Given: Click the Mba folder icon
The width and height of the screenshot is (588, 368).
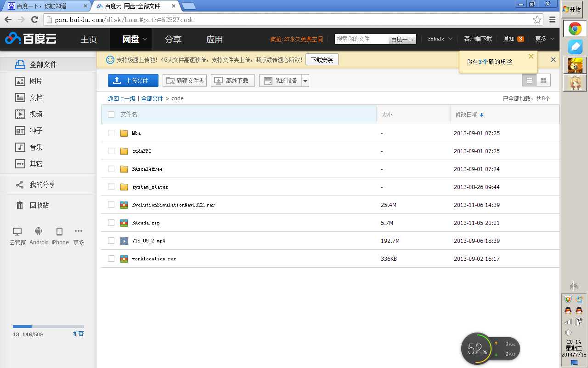Looking at the screenshot, I should 124,133.
